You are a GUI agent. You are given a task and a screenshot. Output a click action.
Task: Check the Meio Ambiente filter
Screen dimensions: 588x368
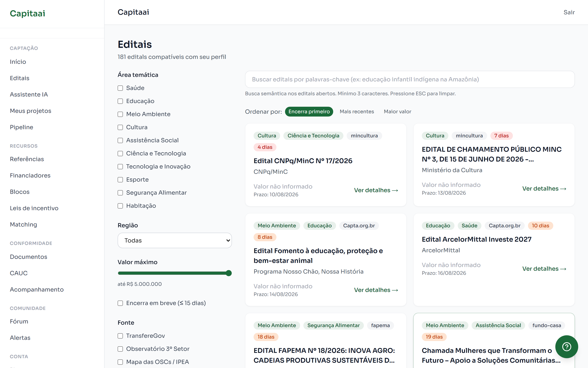pyautogui.click(x=120, y=114)
